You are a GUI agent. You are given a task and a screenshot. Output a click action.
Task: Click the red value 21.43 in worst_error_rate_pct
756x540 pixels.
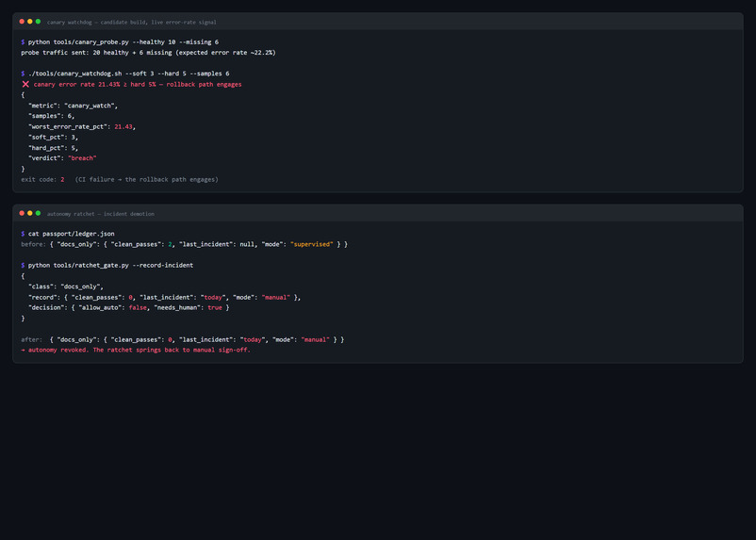pyautogui.click(x=123, y=127)
